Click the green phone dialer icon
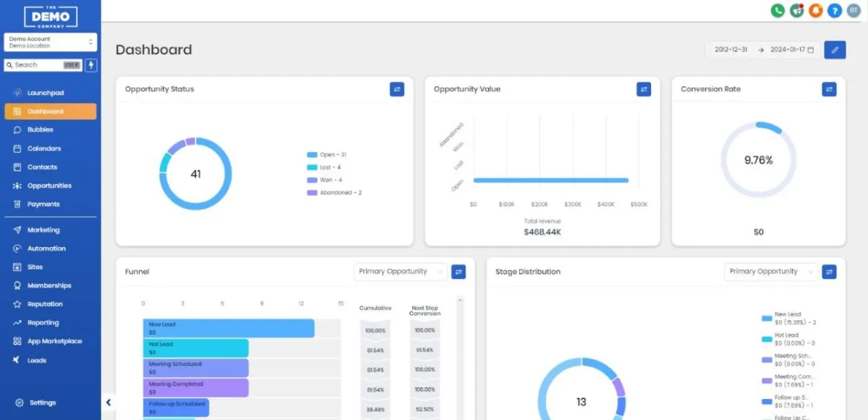Viewport: 868px width, 420px height. tap(778, 11)
